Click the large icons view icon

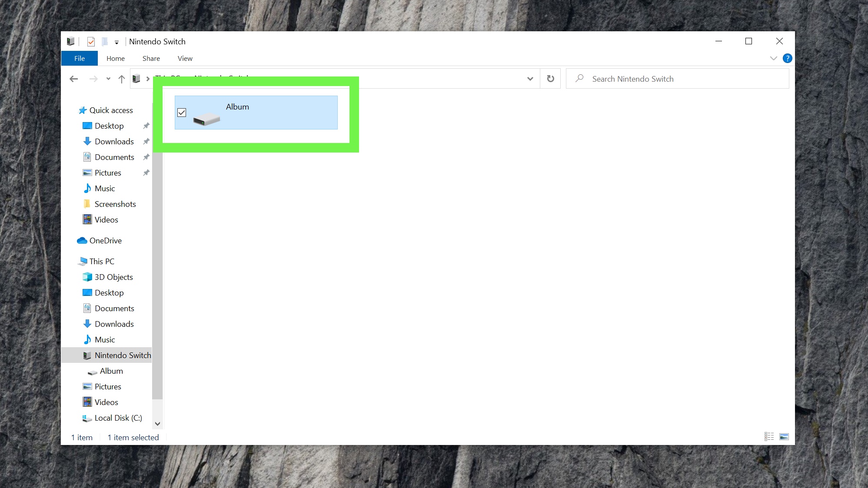coord(785,437)
